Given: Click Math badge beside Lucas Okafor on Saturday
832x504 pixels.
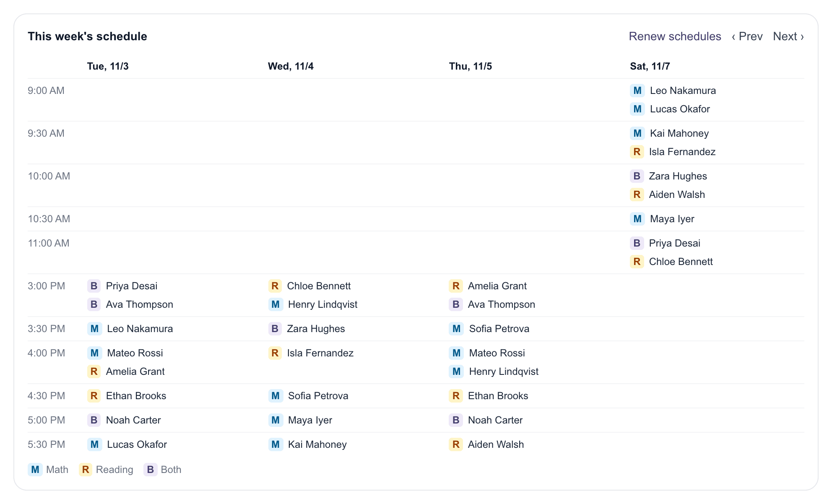Looking at the screenshot, I should pyautogui.click(x=637, y=109).
